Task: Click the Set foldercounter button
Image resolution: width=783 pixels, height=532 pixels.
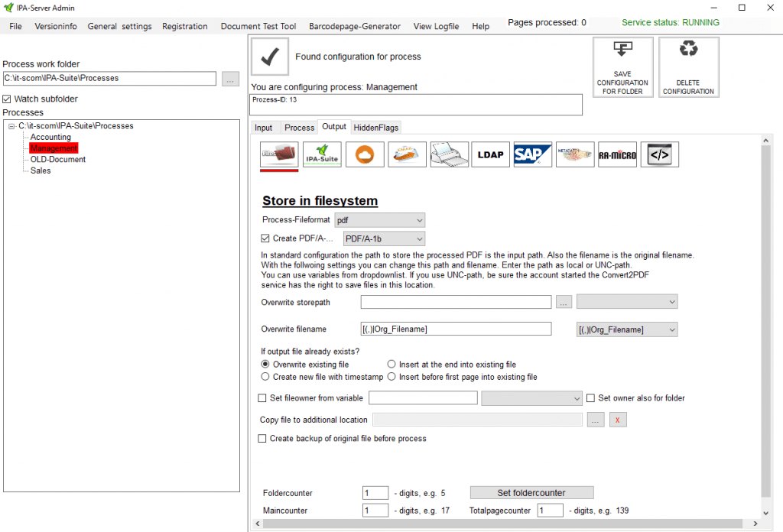Action: (x=531, y=492)
